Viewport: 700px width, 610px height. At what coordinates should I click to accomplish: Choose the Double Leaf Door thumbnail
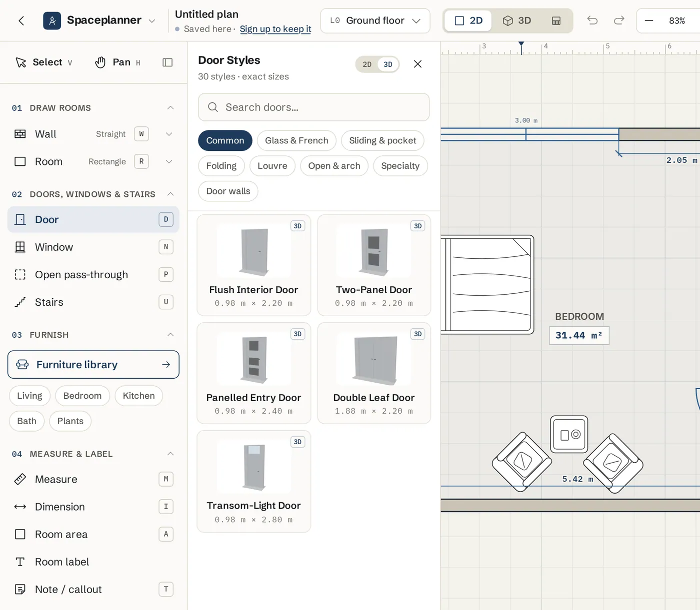pyautogui.click(x=374, y=360)
